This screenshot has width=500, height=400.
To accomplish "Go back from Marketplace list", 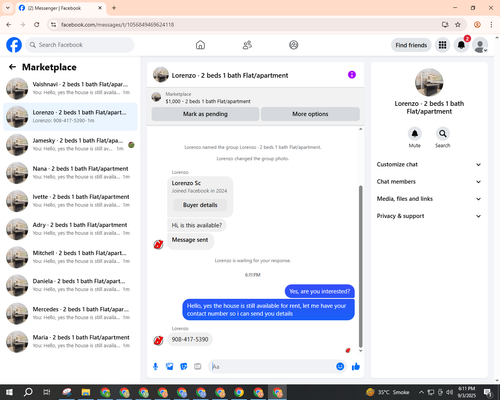I will tap(12, 67).
